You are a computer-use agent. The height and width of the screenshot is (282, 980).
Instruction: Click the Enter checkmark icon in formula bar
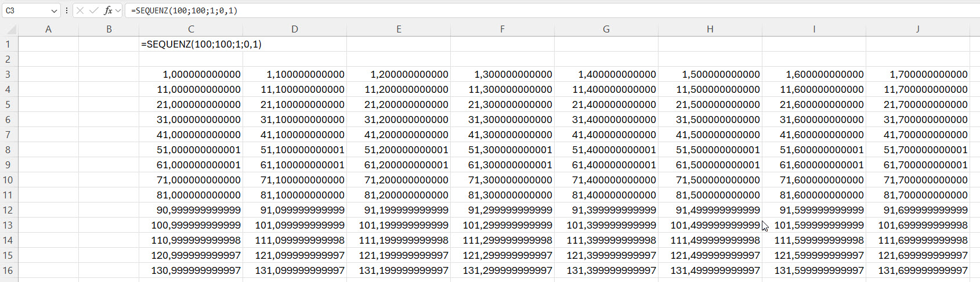[93, 10]
